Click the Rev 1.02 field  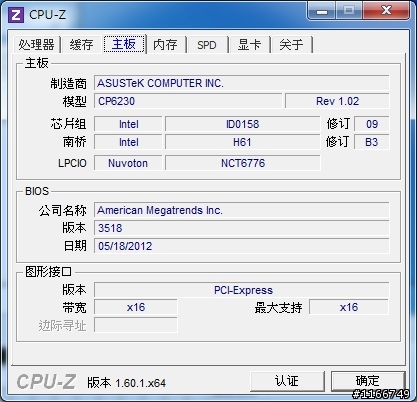[x=337, y=101]
